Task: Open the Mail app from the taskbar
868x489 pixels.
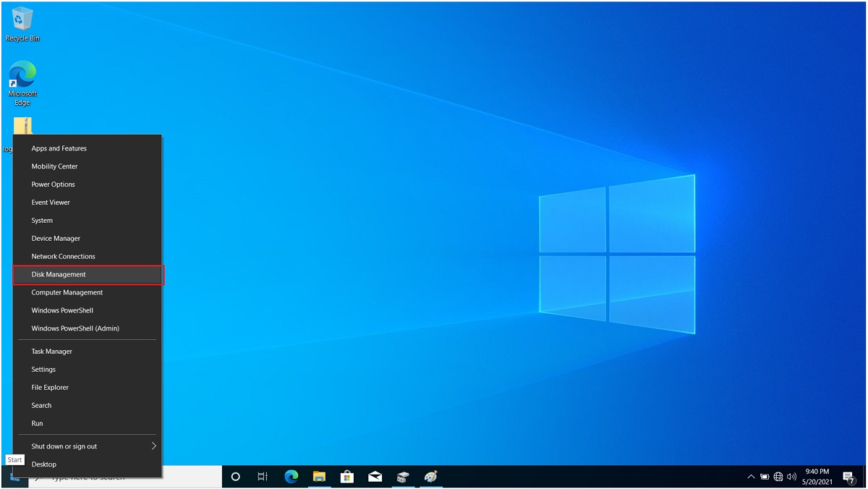Action: pos(375,477)
